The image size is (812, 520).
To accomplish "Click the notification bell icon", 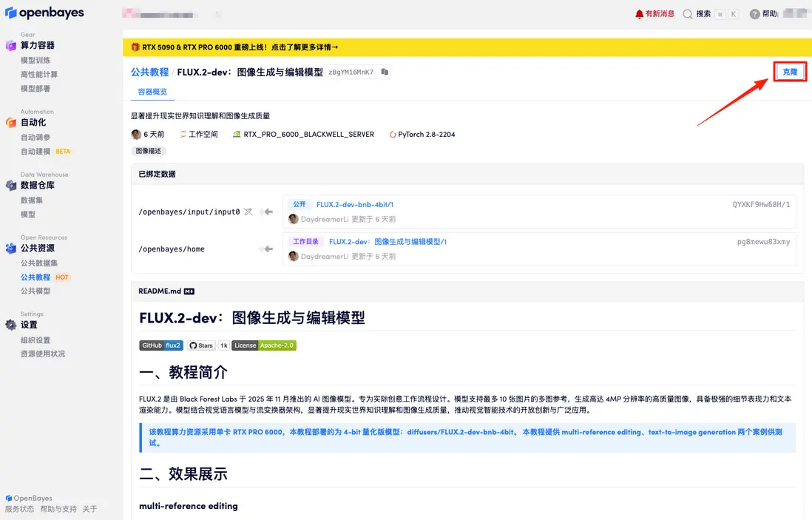I will [x=639, y=14].
